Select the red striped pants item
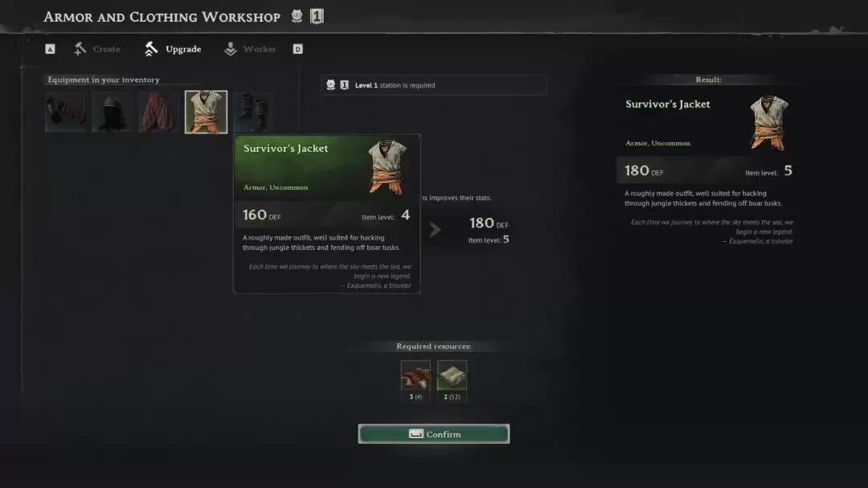 tap(159, 112)
